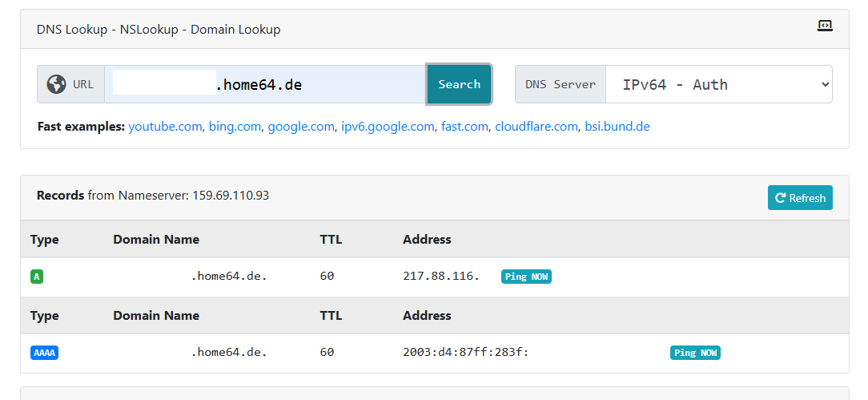The height and width of the screenshot is (400, 868).
Task: Open the DNS Server dropdown
Action: 718,84
